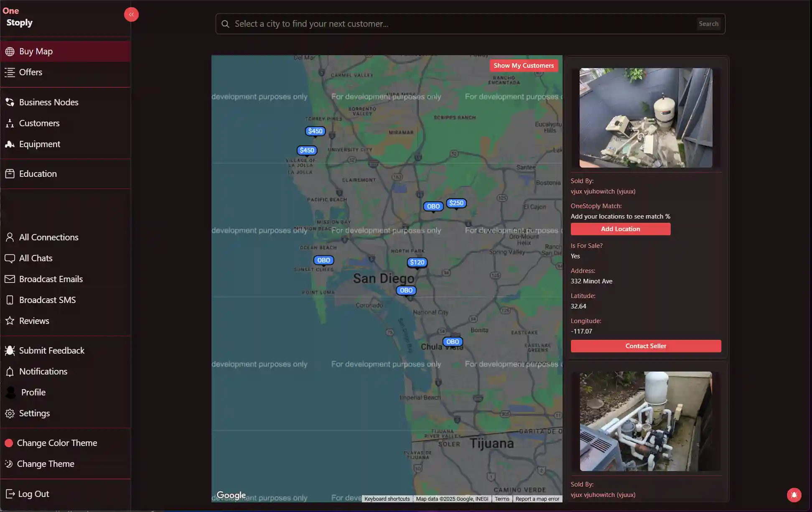Open the Notifications bell icon
Image resolution: width=812 pixels, height=512 pixels.
[x=10, y=371]
